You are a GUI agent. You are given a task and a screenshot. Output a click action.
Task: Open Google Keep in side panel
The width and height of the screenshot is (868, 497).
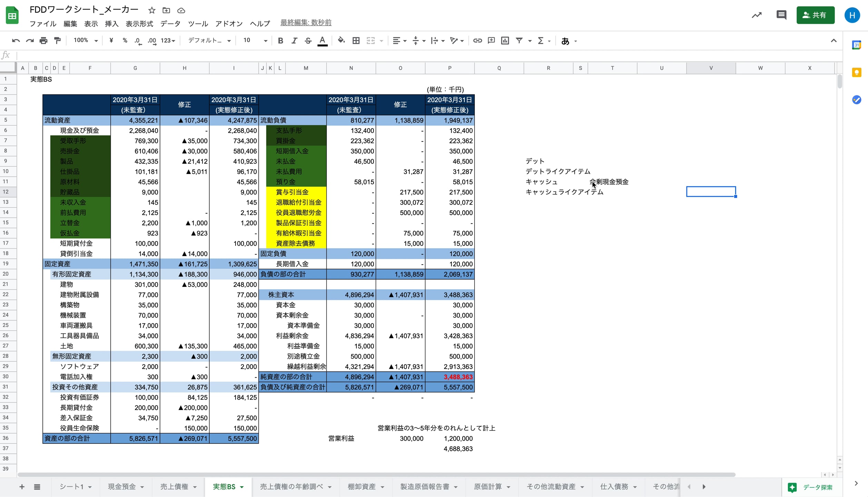tap(856, 72)
